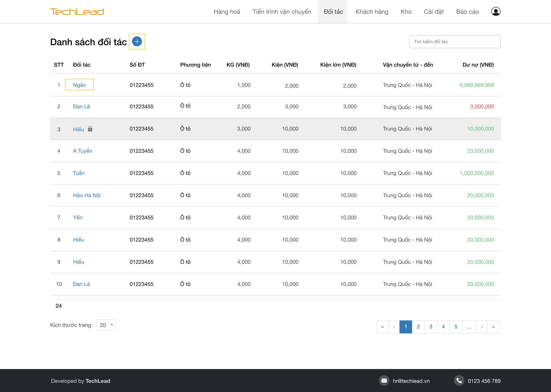Click the hr@techlead.vn email address
The width and height of the screenshot is (551, 392).
[x=411, y=381]
